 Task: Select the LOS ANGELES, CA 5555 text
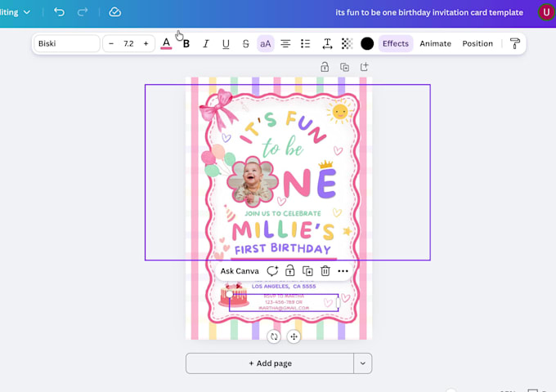(284, 286)
